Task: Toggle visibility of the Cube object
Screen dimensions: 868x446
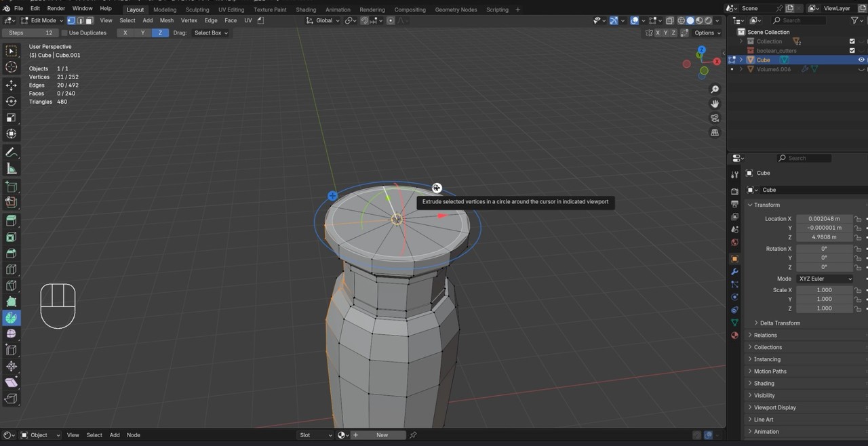Action: click(861, 60)
